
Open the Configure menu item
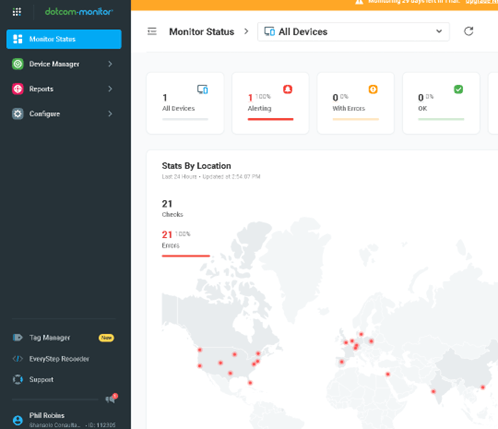pos(64,114)
